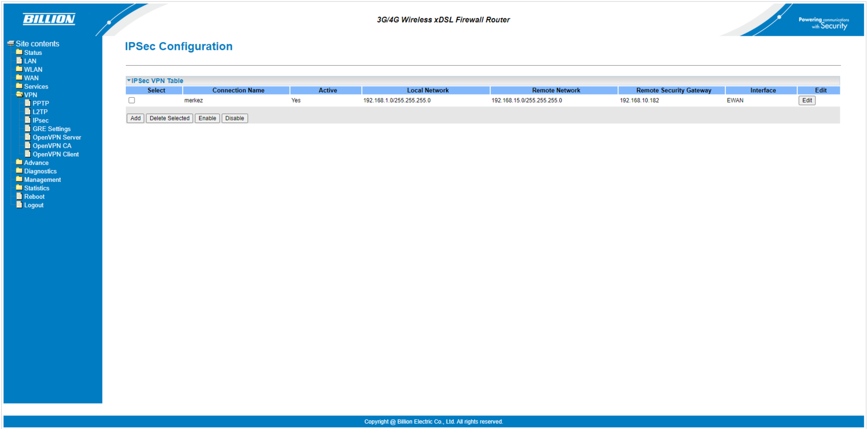Click the WLAN folder icon in sidebar
The width and height of the screenshot is (868, 429).
19,70
